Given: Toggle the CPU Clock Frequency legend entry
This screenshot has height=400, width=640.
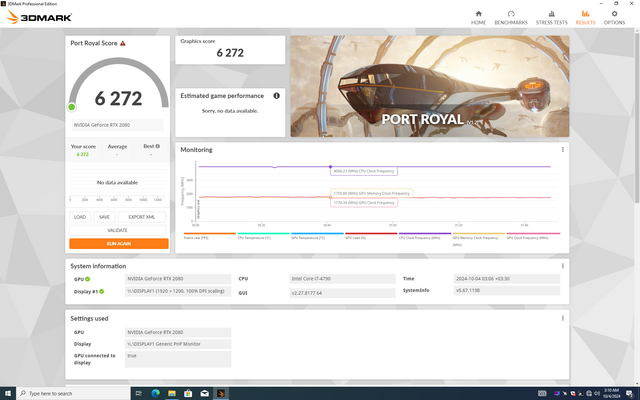Looking at the screenshot, I should 418,239.
